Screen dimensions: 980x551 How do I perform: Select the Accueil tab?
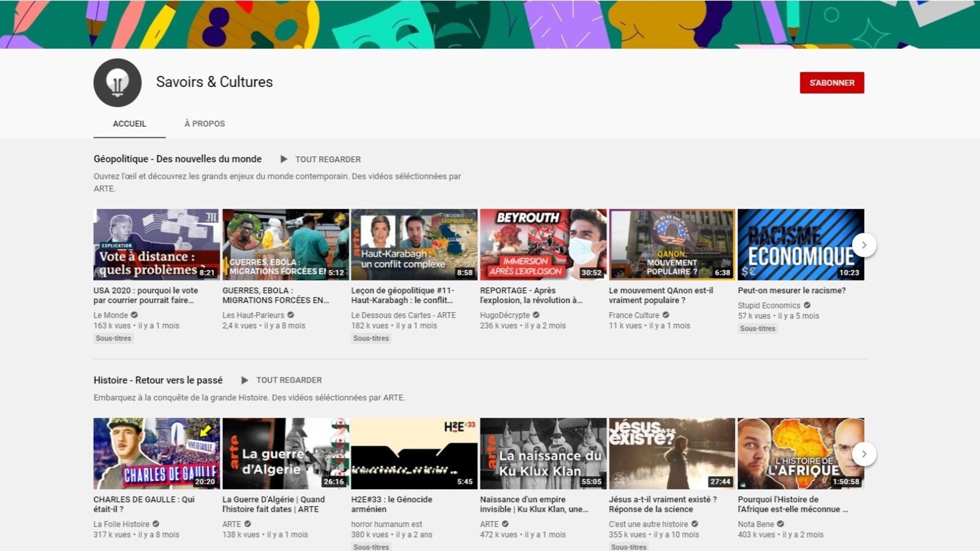tap(129, 124)
